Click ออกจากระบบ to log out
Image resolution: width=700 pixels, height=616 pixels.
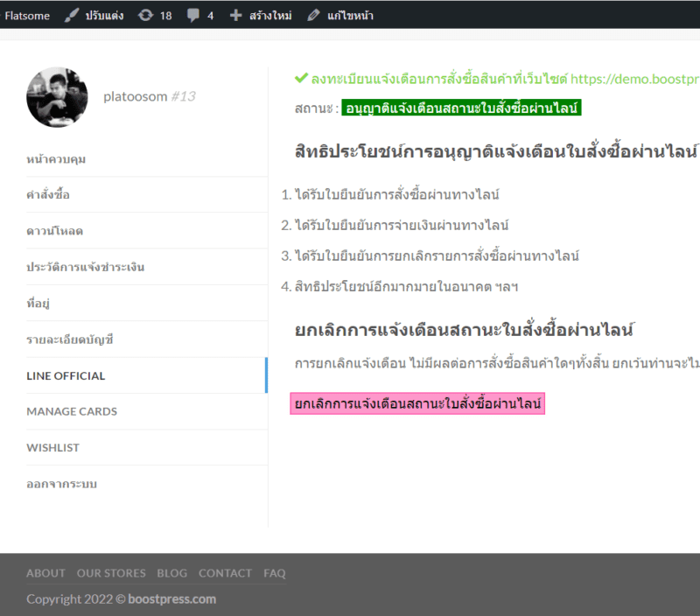coord(62,484)
